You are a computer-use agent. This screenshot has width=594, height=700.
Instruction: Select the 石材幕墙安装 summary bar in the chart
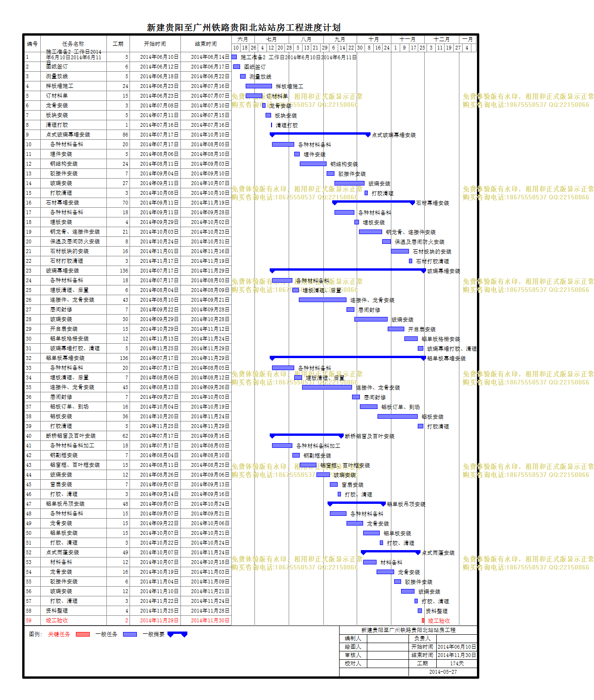pyautogui.click(x=374, y=203)
